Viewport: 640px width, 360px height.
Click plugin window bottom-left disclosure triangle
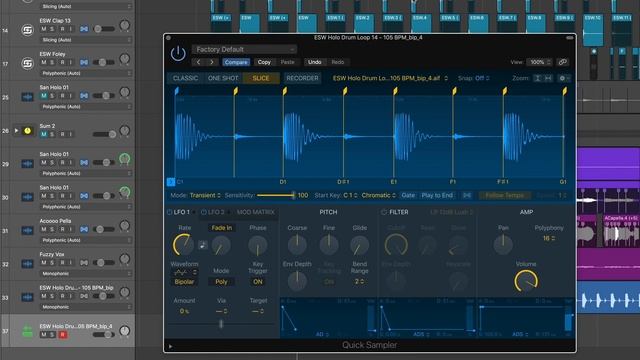(171, 347)
